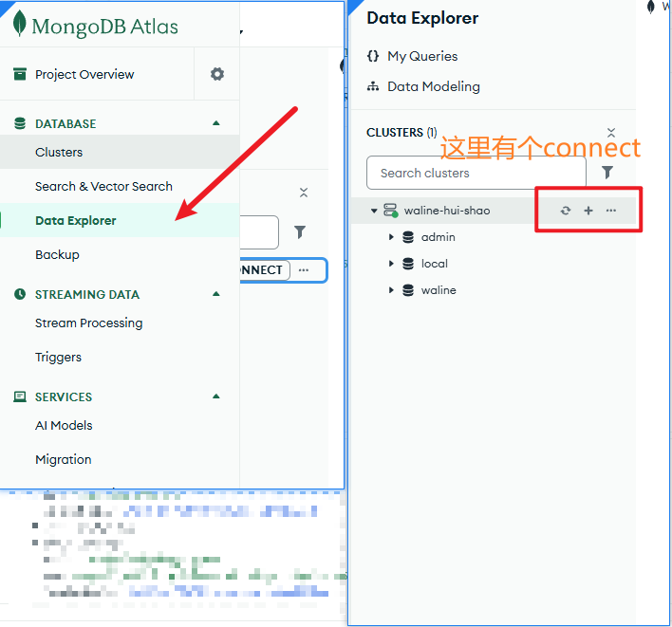Viewport: 672px width, 627px height.
Task: Click the CLUSTERS (1) label
Action: coord(401,133)
